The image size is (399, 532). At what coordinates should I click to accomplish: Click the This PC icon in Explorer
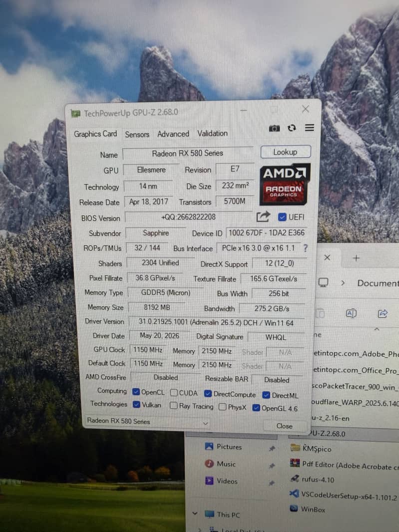(210, 514)
